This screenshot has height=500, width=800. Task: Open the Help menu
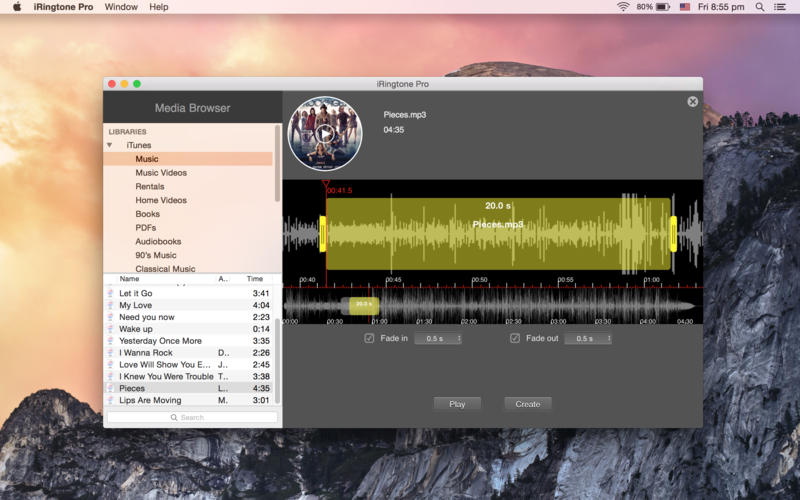pos(159,7)
